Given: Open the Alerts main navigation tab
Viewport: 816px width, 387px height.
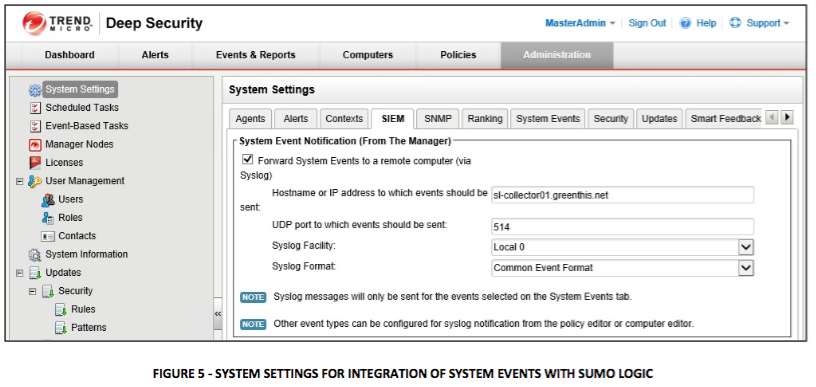Looking at the screenshot, I should point(155,55).
